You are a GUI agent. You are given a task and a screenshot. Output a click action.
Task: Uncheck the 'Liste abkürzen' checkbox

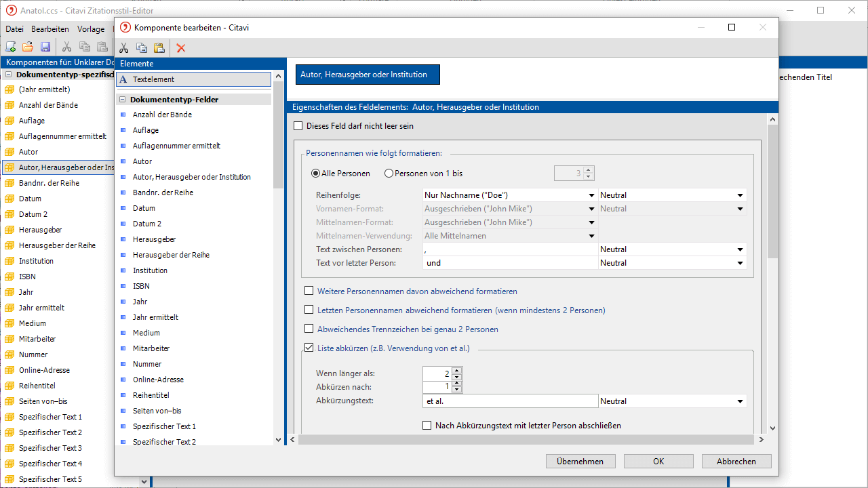click(309, 348)
